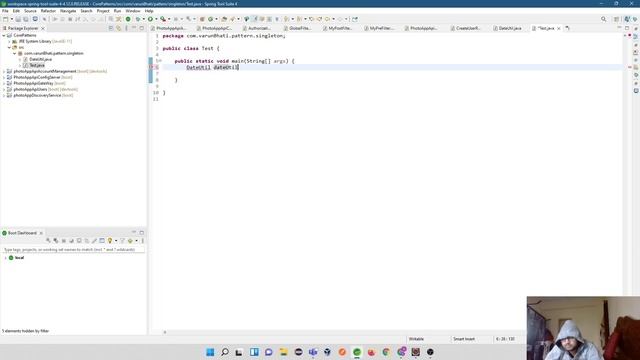Viewport: 640px width, 360px height.
Task: Click Collapse All in Package Explorer
Action: tap(111, 28)
